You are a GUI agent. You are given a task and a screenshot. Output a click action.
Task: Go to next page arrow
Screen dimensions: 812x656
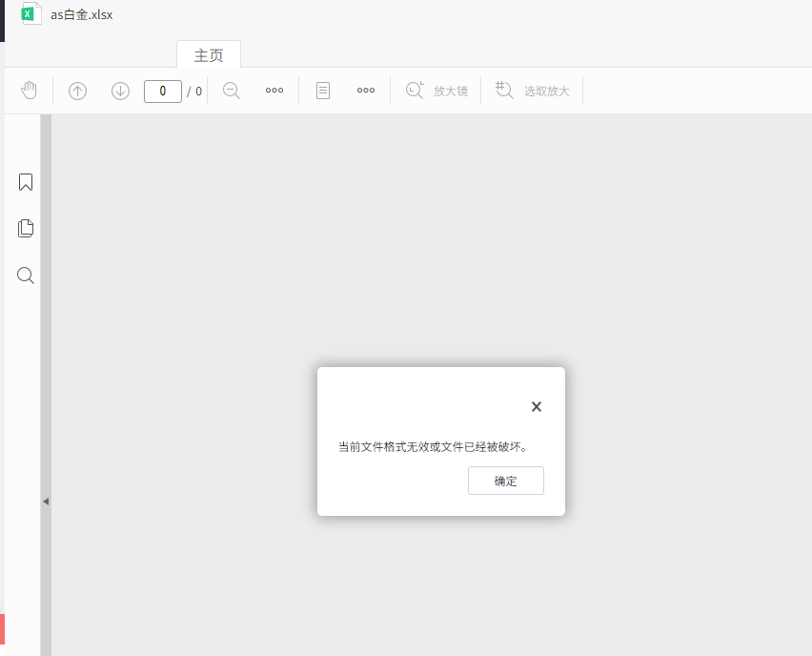121,92
